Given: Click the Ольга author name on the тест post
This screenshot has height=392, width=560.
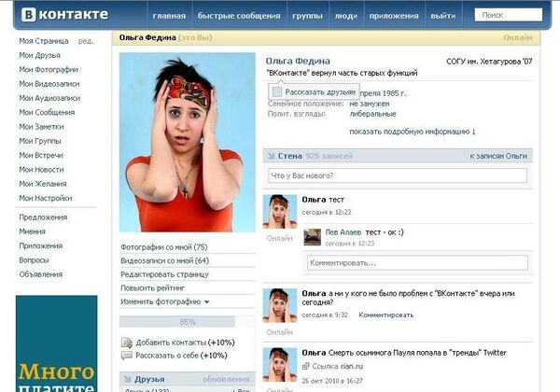Looking at the screenshot, I should 314,200.
